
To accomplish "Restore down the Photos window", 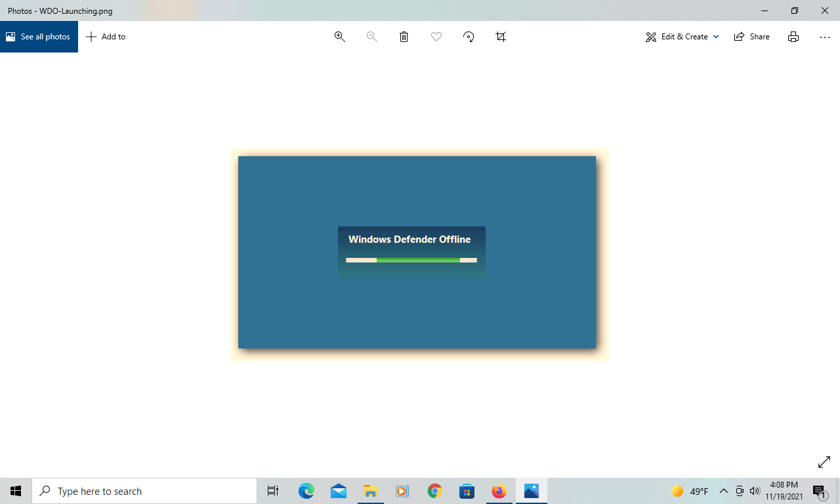I will (795, 10).
